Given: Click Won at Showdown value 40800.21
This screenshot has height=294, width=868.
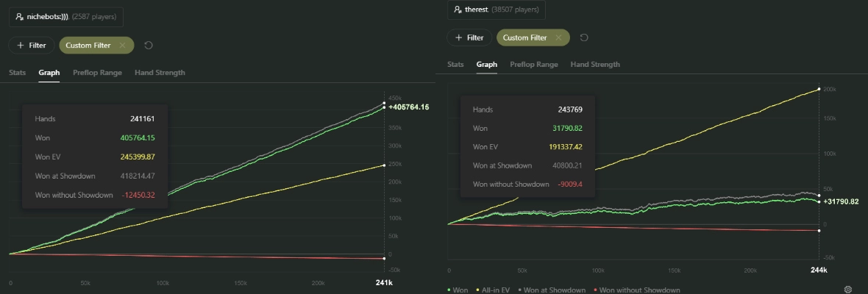Looking at the screenshot, I should tap(567, 165).
